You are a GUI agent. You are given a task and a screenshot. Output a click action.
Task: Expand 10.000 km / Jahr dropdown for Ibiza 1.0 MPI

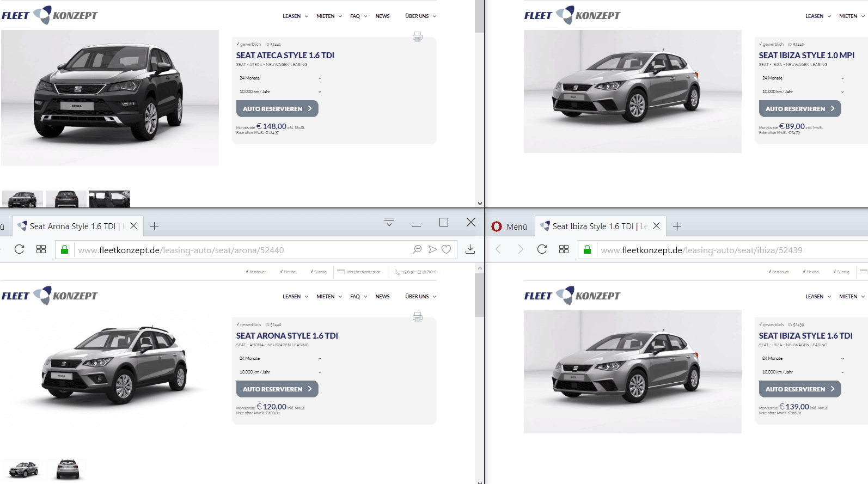click(803, 91)
